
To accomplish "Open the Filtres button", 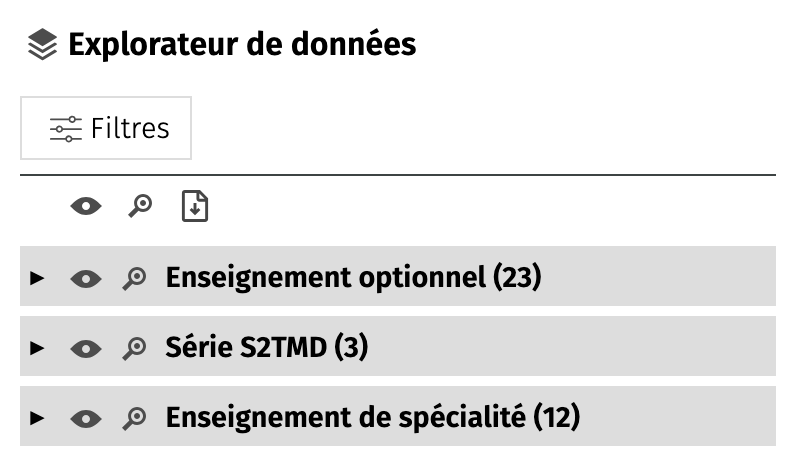I will pyautogui.click(x=106, y=128).
